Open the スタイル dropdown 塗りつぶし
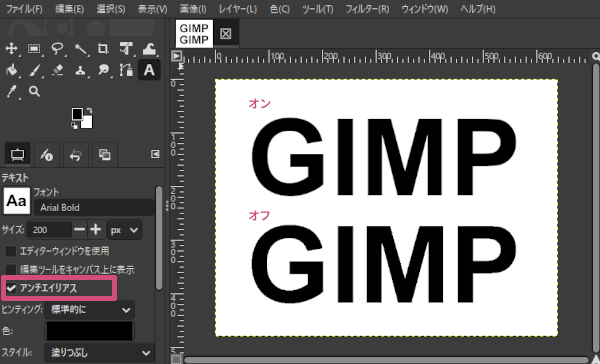Viewport: 600px width, 364px height. pos(99,353)
